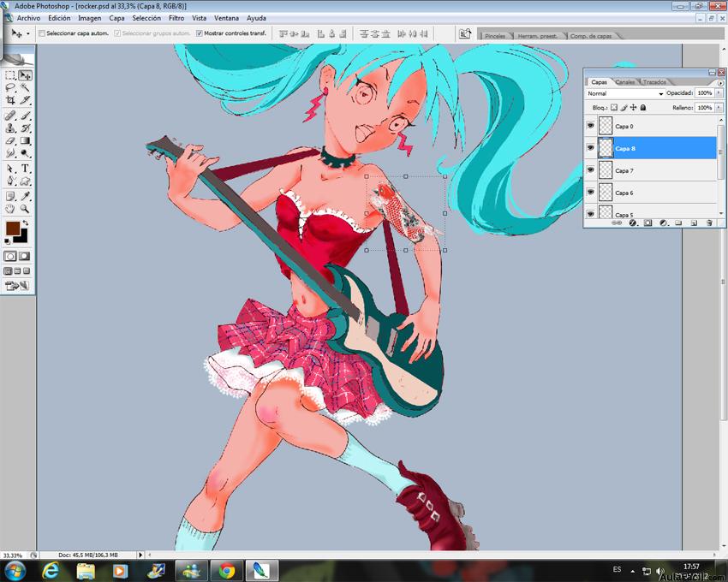This screenshot has width=728, height=582.
Task: Select the Magic Wand tool
Action: pyautogui.click(x=25, y=87)
